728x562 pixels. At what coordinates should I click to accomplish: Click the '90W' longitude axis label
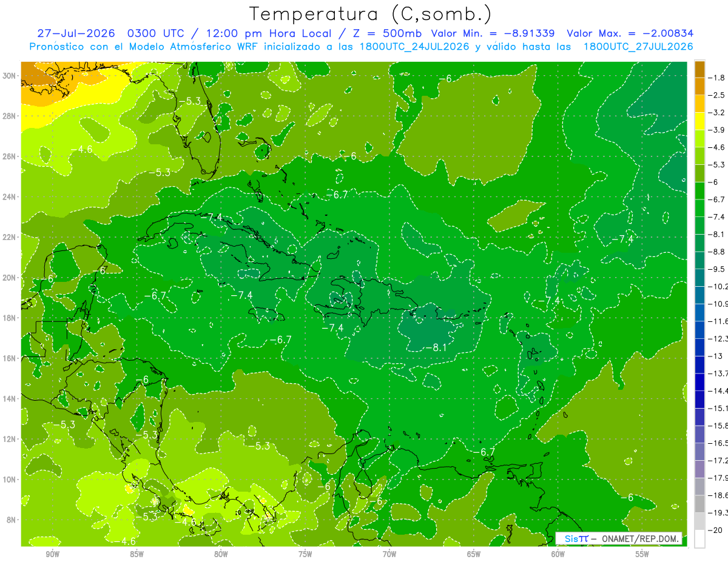tap(52, 554)
